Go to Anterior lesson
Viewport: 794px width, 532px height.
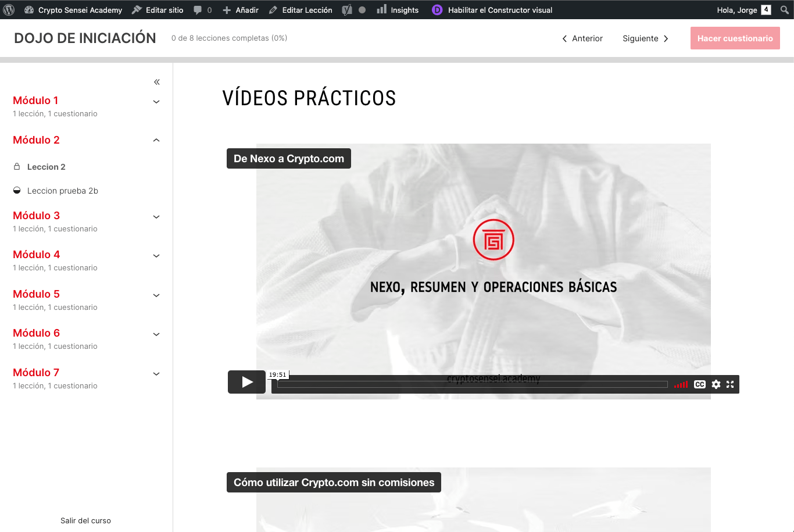pyautogui.click(x=582, y=38)
